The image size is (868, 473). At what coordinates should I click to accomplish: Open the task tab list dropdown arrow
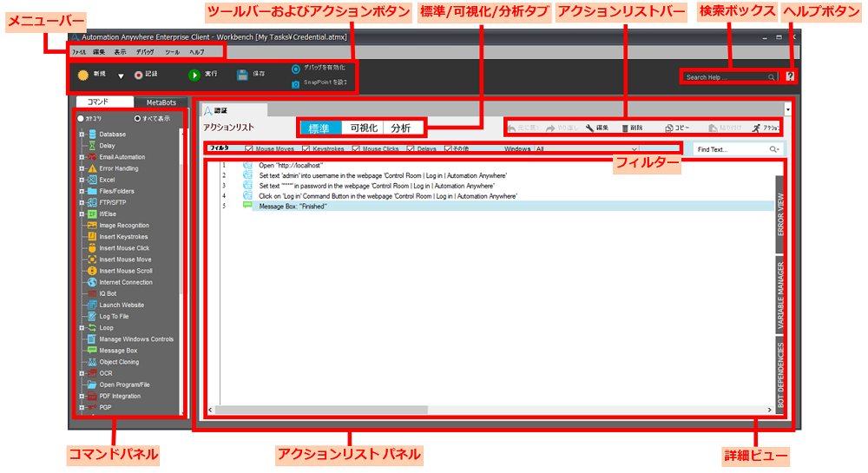click(788, 109)
